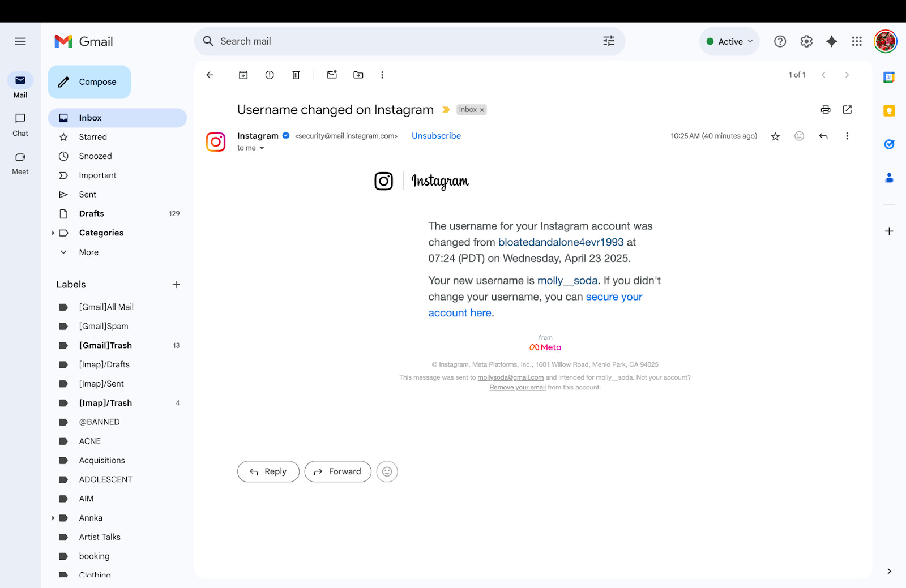906x588 pixels.
Task: Add emoji reaction near timestamp
Action: click(x=799, y=136)
